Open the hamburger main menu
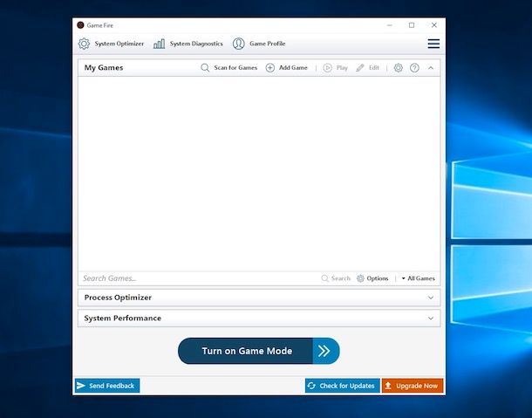 click(x=433, y=44)
